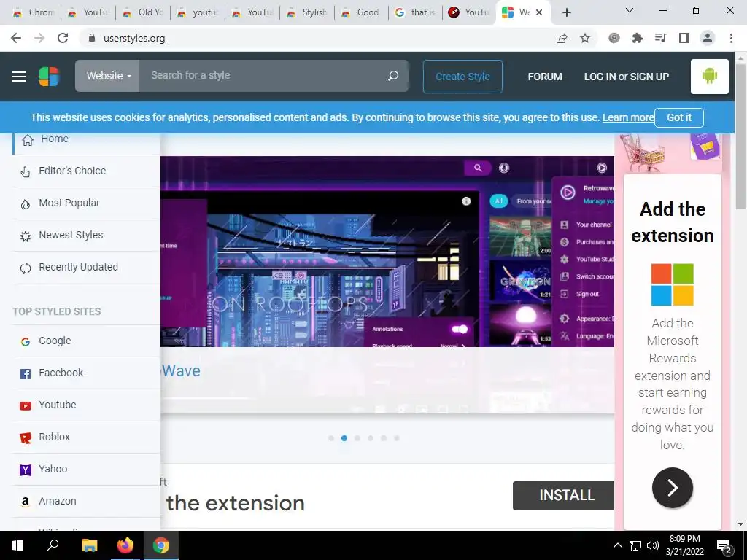The image size is (747, 560).
Task: Open Recently Updated styles
Action: point(86,267)
